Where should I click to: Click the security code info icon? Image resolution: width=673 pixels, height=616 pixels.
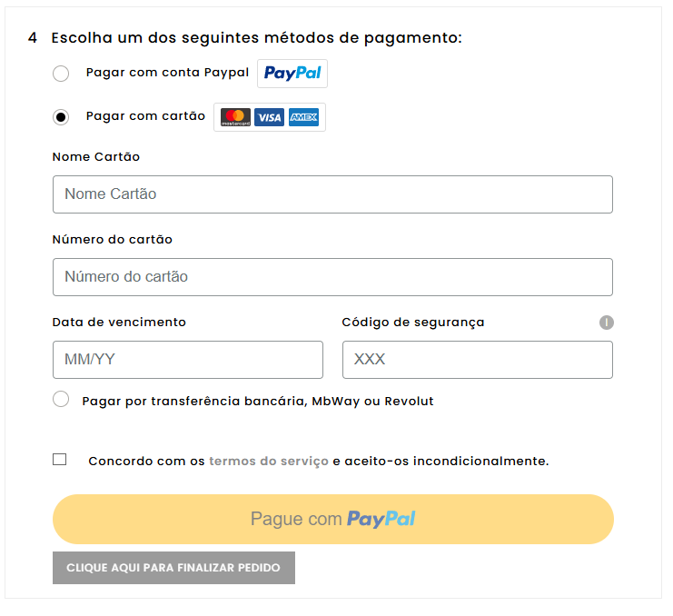(607, 323)
